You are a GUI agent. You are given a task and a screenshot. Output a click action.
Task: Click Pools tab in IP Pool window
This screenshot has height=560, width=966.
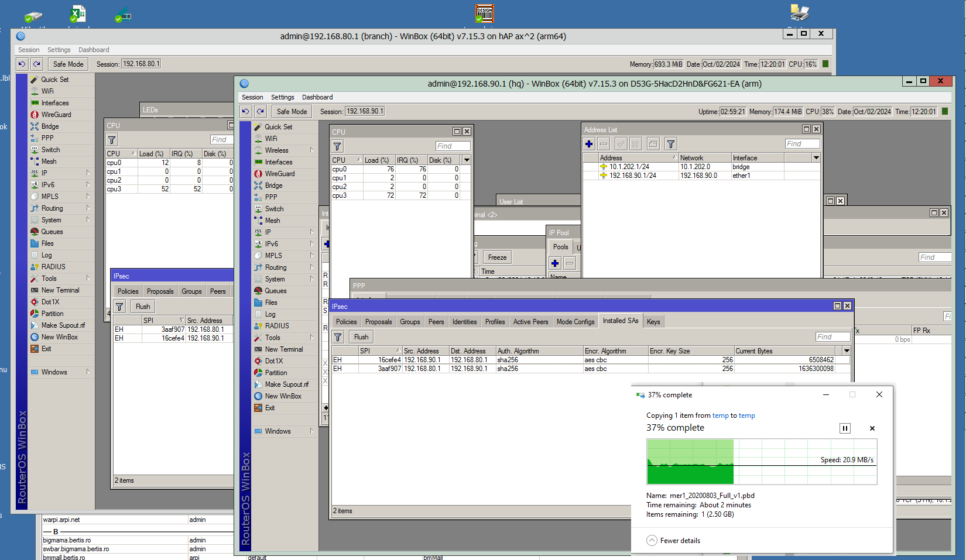pyautogui.click(x=560, y=247)
